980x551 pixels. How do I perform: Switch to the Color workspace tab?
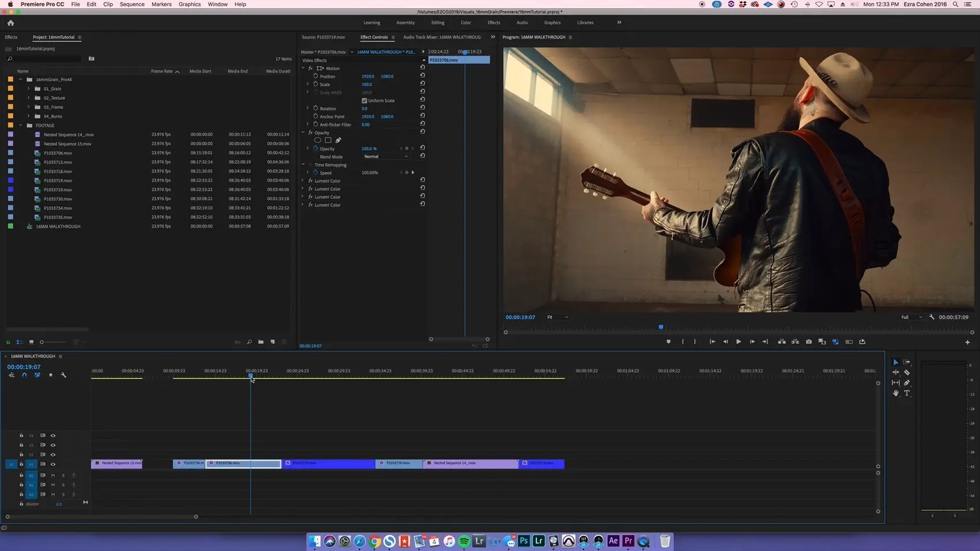tap(466, 22)
